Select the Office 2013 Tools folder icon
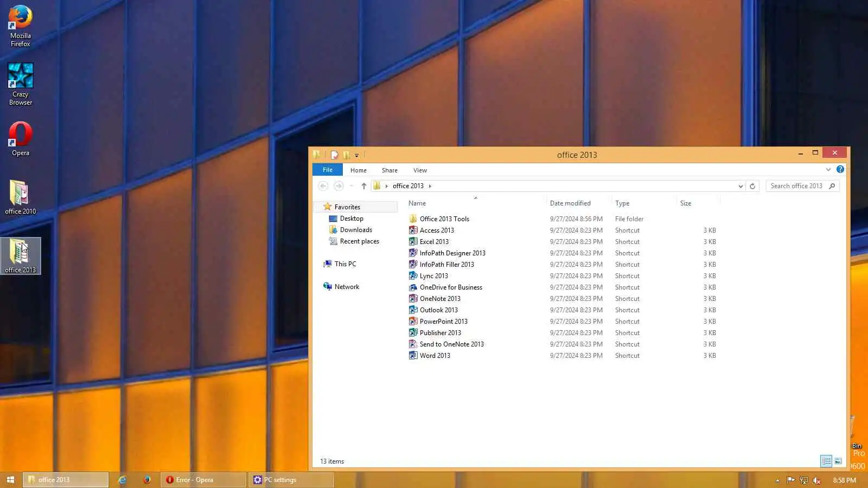This screenshot has width=868, height=488. click(413, 219)
